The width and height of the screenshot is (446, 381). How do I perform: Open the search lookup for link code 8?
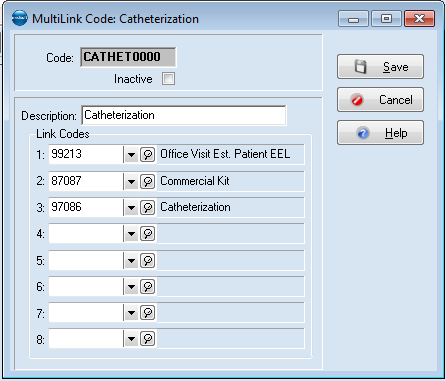click(x=148, y=339)
